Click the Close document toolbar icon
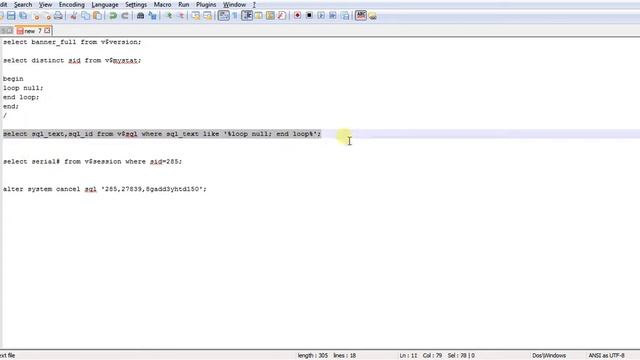 [x=36, y=16]
